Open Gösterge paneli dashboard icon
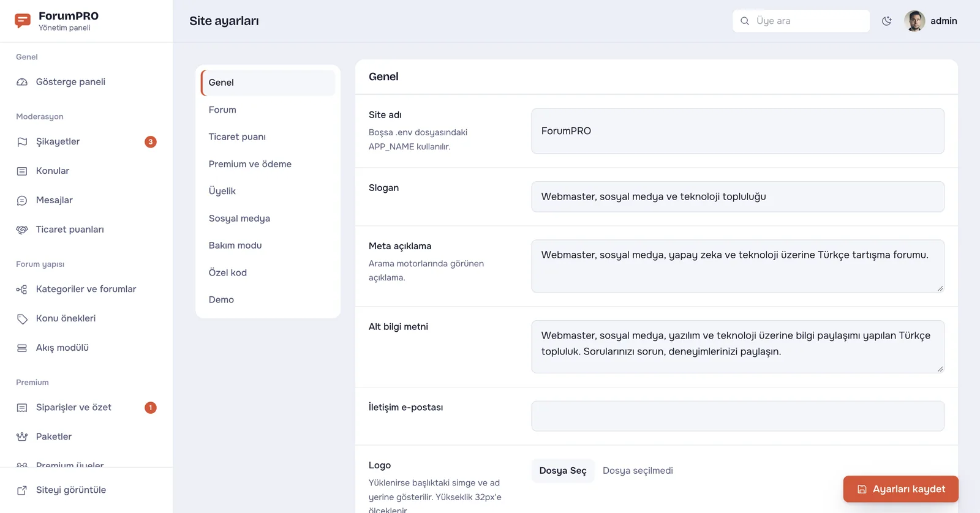 pos(22,82)
